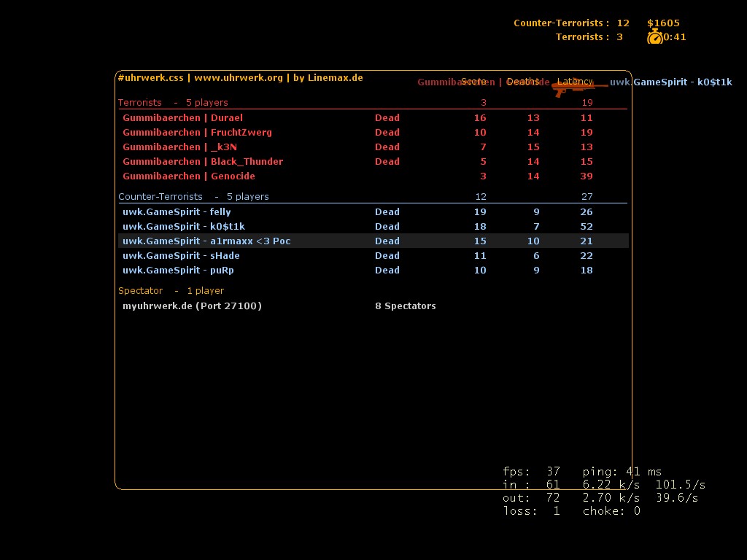Select uwk.GameSpirit - sHade in the scoreboard
Viewport: 747px width, 560px height.
tap(181, 255)
